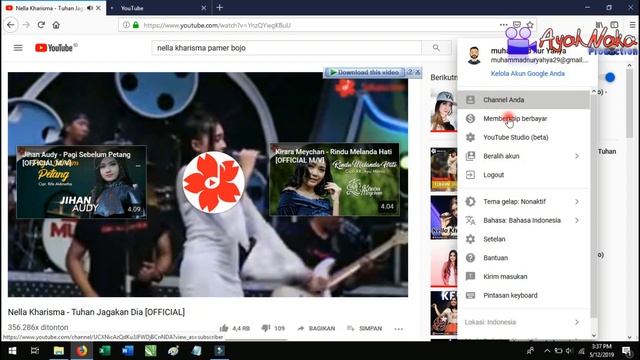
Task: Reload the current page
Action: 41,25
